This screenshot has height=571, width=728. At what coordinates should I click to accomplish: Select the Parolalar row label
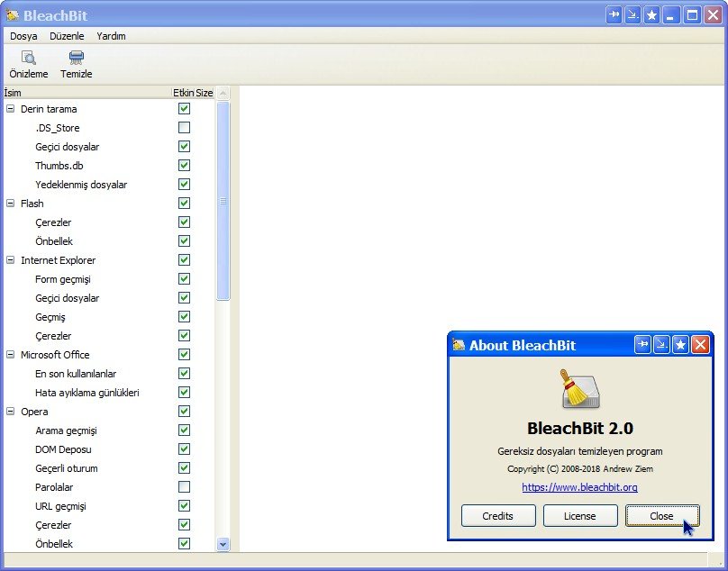tap(54, 487)
